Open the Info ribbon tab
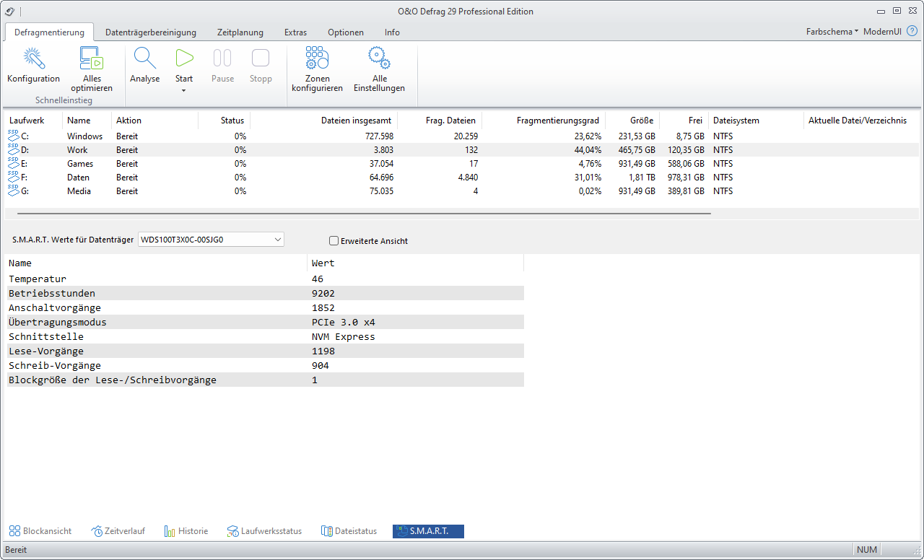Viewport: 924px width, 560px height. point(392,32)
